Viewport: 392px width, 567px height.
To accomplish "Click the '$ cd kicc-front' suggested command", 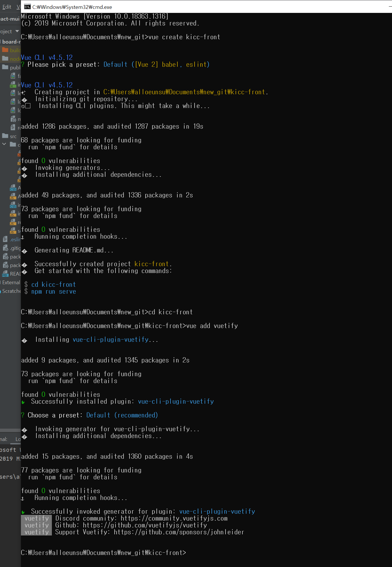I will pyautogui.click(x=50, y=285).
